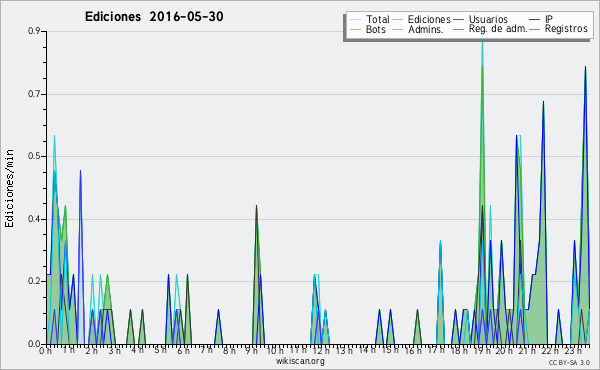Click the 'Registros' legend label
This screenshot has height=370, width=600.
[566, 29]
